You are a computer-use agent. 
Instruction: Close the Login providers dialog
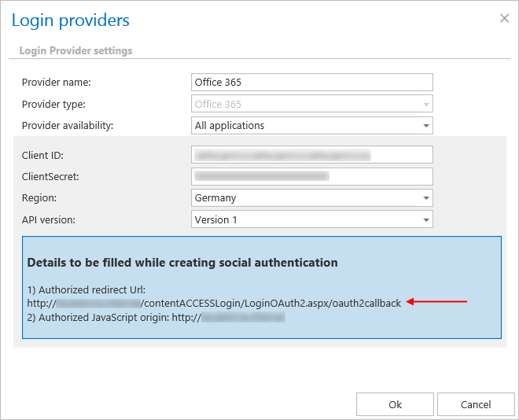[504, 18]
